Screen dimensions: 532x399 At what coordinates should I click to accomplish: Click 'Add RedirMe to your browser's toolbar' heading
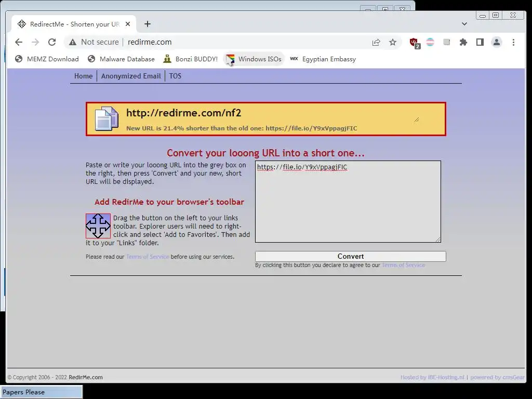(169, 202)
